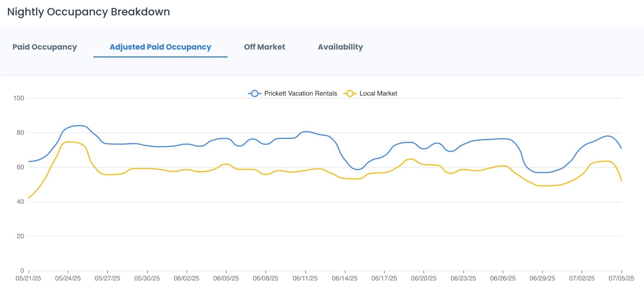Click blue line's dip just after 06/14/25
The image size is (644, 293).
(357, 169)
